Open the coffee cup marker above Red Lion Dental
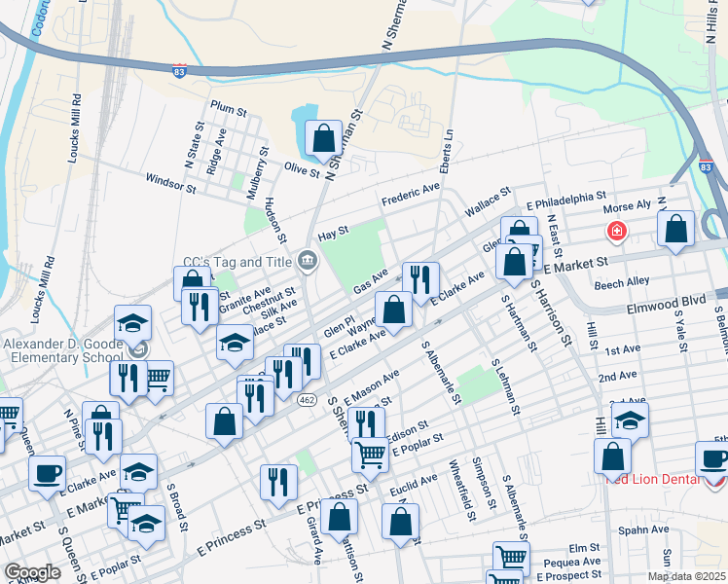728x584 pixels. 712,462
